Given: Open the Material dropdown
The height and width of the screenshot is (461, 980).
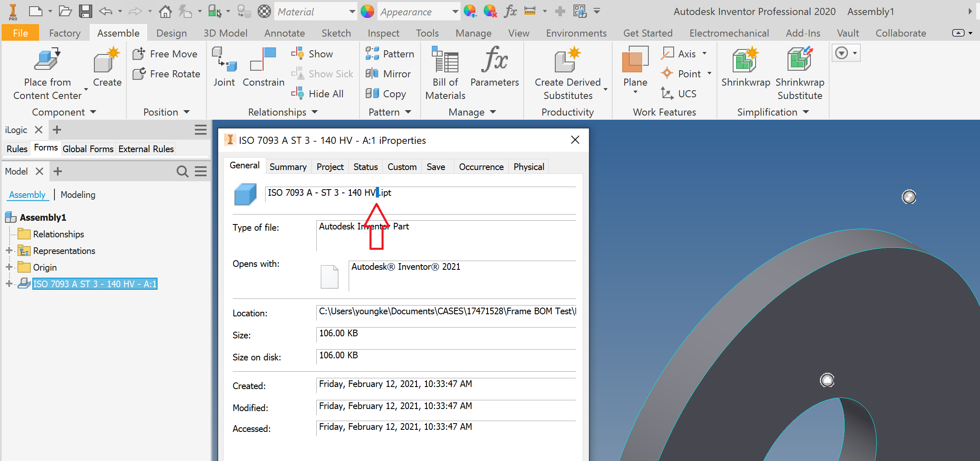Looking at the screenshot, I should click(x=352, y=12).
